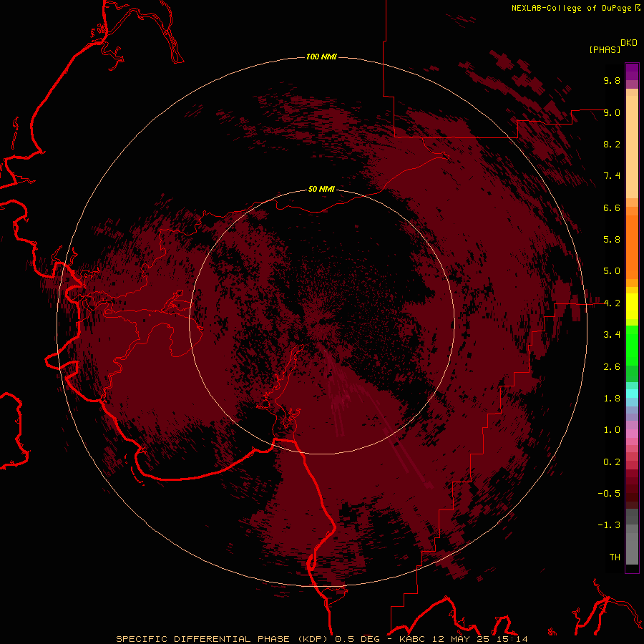Click the 1.0 legend value
This screenshot has height=644, width=644.
coord(612,430)
